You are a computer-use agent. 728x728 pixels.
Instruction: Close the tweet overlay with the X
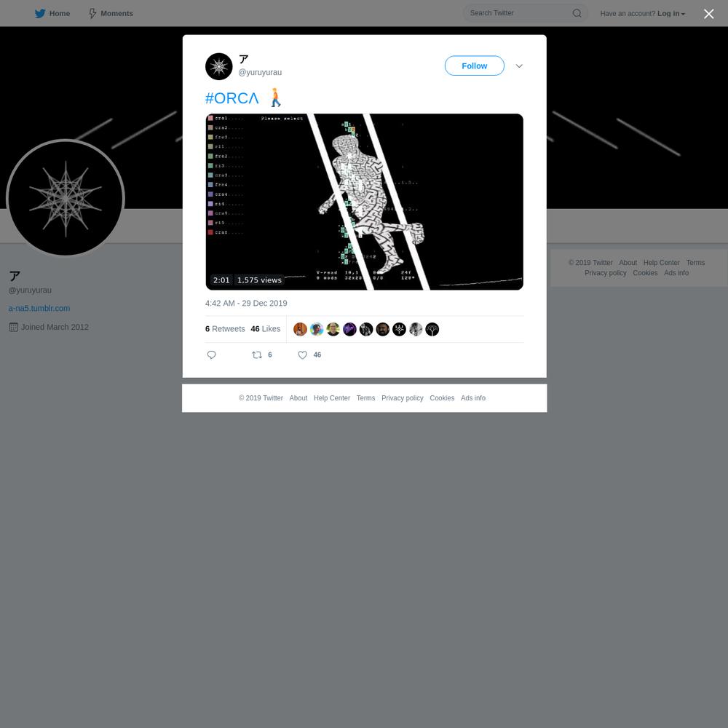708,14
